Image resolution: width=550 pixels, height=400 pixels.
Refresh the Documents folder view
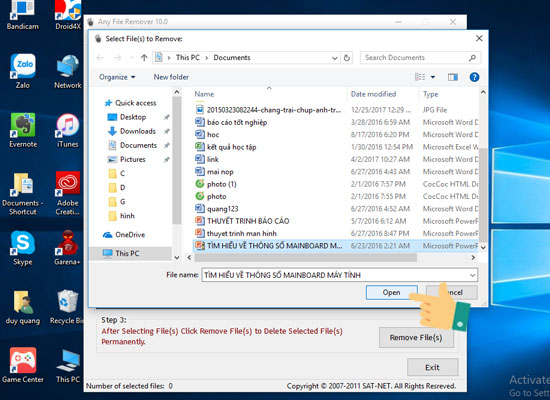(x=347, y=58)
